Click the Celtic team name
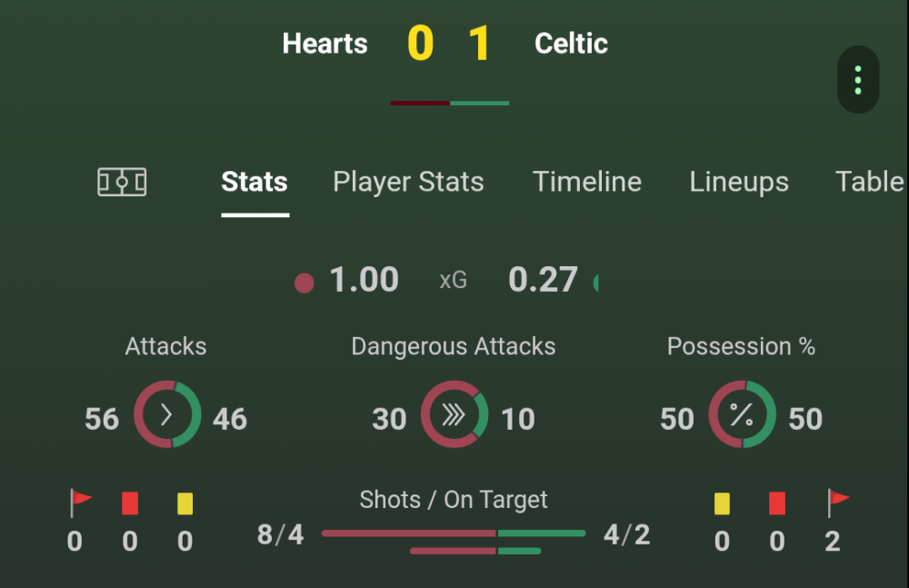 (571, 43)
